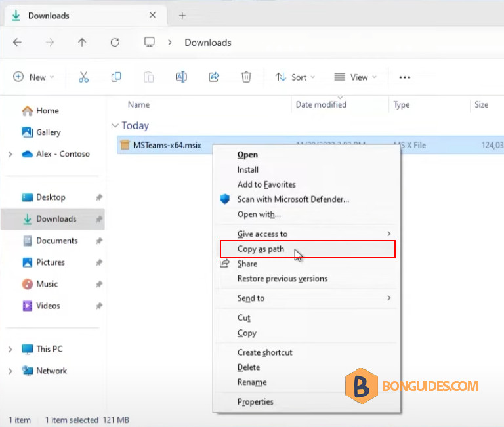The height and width of the screenshot is (427, 504).
Task: Click the Cut scissors icon in toolbar
Action: point(83,77)
